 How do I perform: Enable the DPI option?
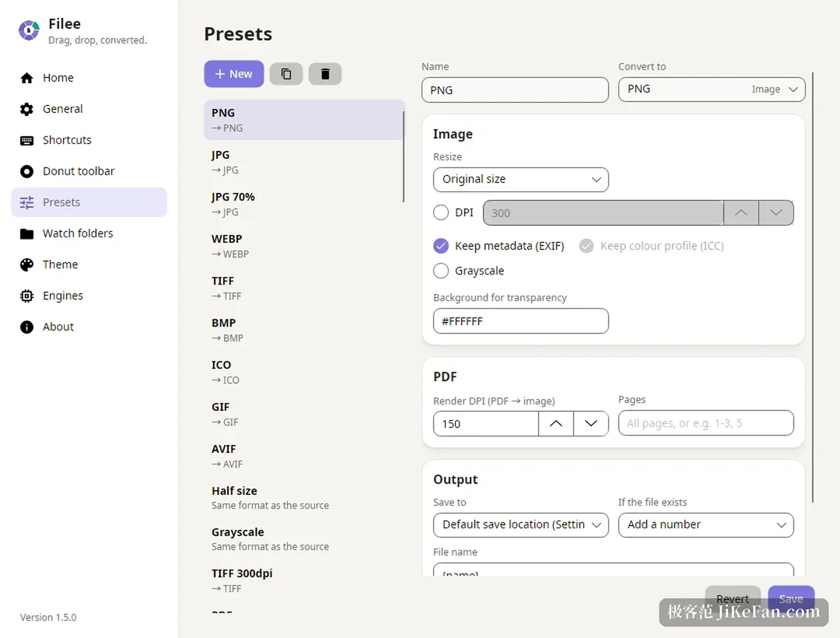pos(441,212)
